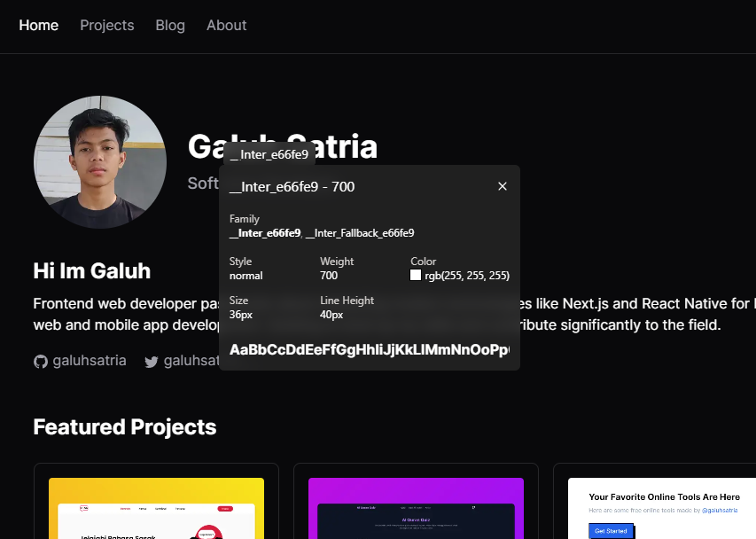Image resolution: width=756 pixels, height=539 pixels.
Task: Click the round profile photo avatar
Action: click(x=100, y=162)
